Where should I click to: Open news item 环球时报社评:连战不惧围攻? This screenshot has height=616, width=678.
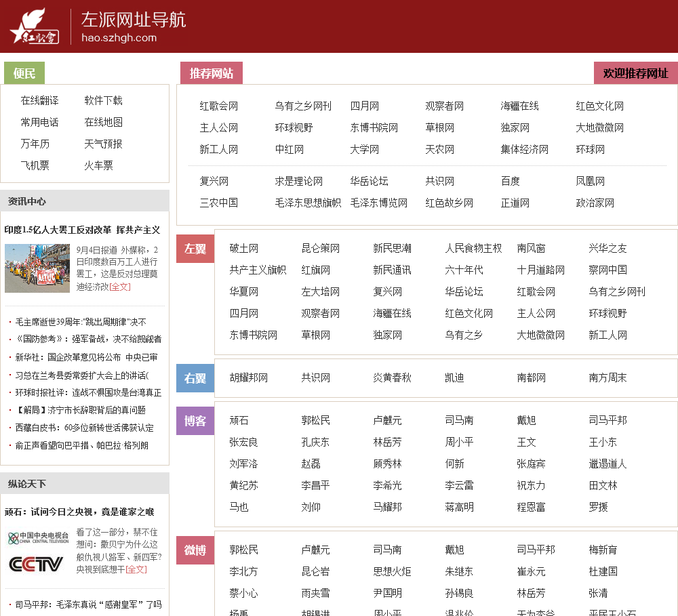coord(88,392)
